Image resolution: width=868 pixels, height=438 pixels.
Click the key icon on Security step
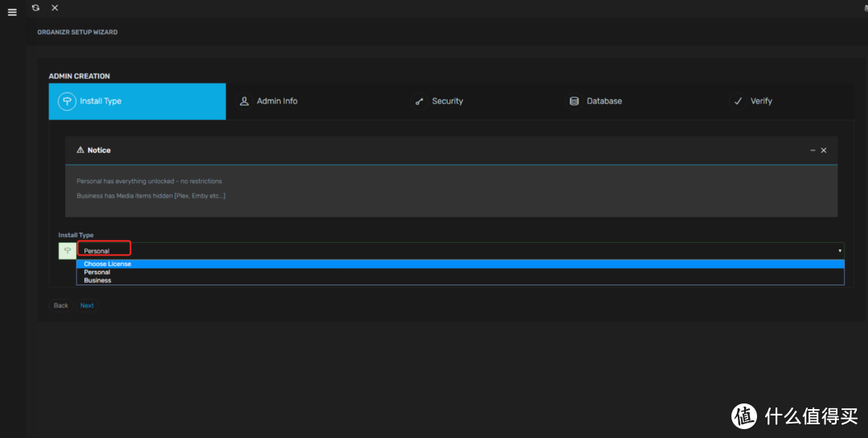[x=419, y=101]
